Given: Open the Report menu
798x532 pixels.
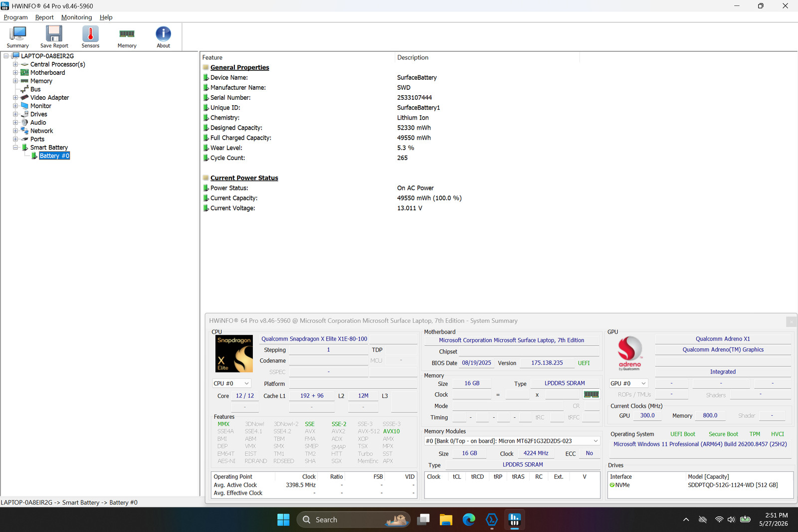Looking at the screenshot, I should (44, 17).
